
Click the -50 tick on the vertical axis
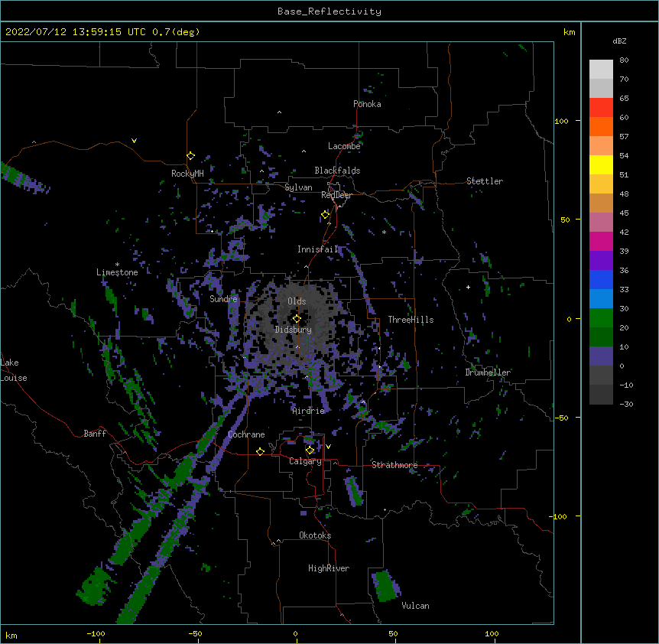coord(561,418)
